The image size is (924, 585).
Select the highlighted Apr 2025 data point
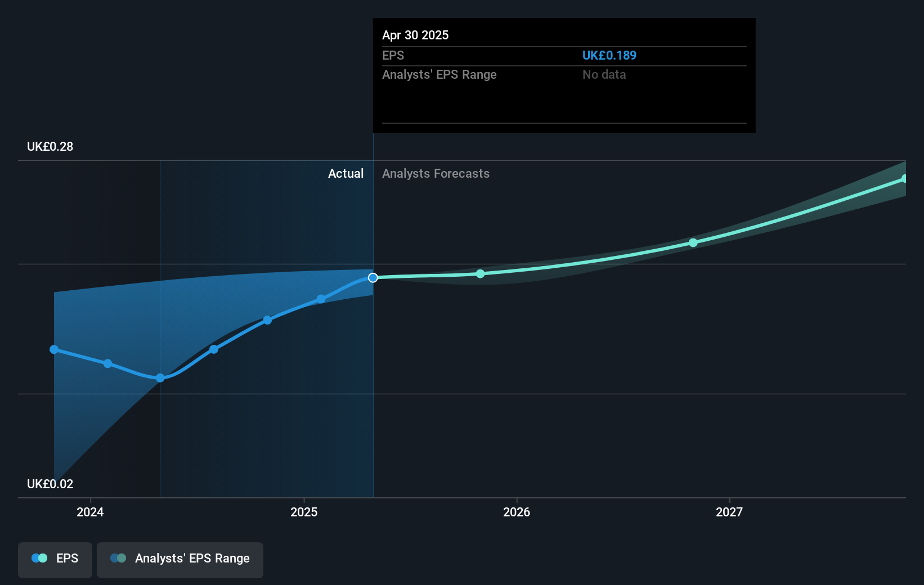[x=372, y=277]
